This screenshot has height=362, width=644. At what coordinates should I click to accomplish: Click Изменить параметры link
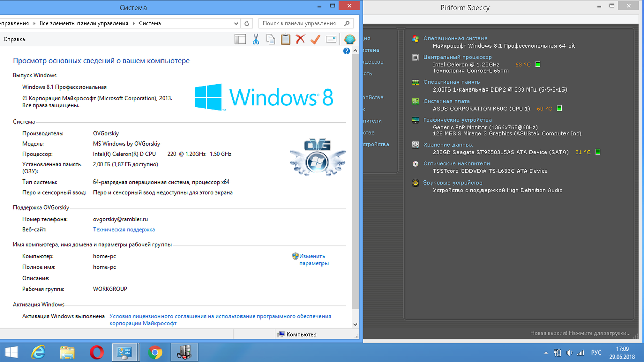[313, 260]
